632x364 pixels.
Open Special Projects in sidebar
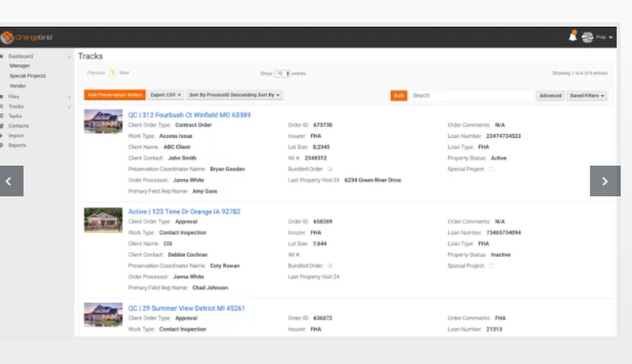click(x=28, y=76)
